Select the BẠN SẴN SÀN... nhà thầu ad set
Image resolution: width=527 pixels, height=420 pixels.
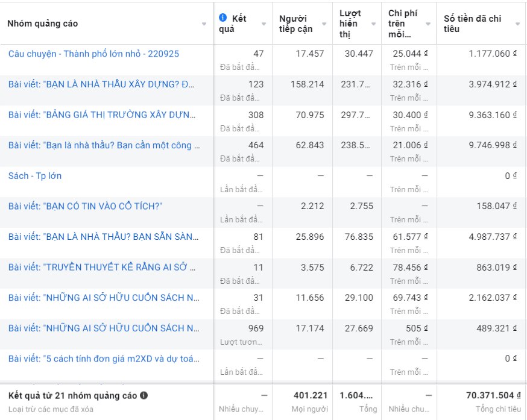pos(104,237)
